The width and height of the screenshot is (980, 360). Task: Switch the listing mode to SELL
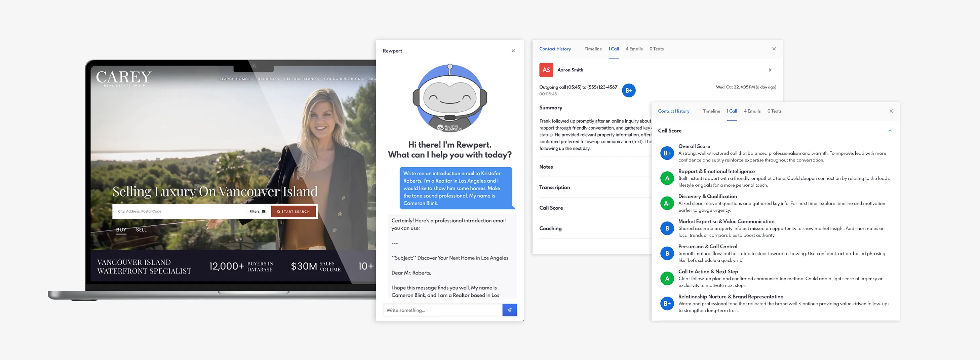(141, 229)
